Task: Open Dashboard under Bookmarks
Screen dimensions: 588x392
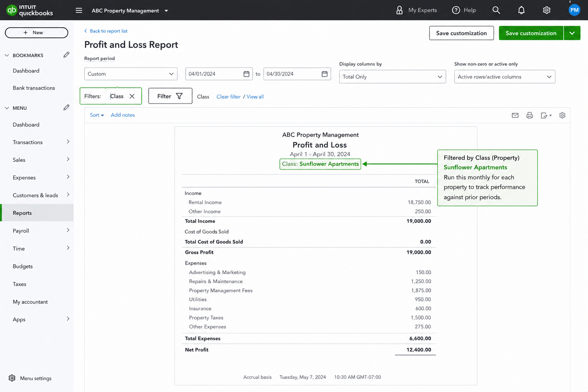Action: point(26,71)
